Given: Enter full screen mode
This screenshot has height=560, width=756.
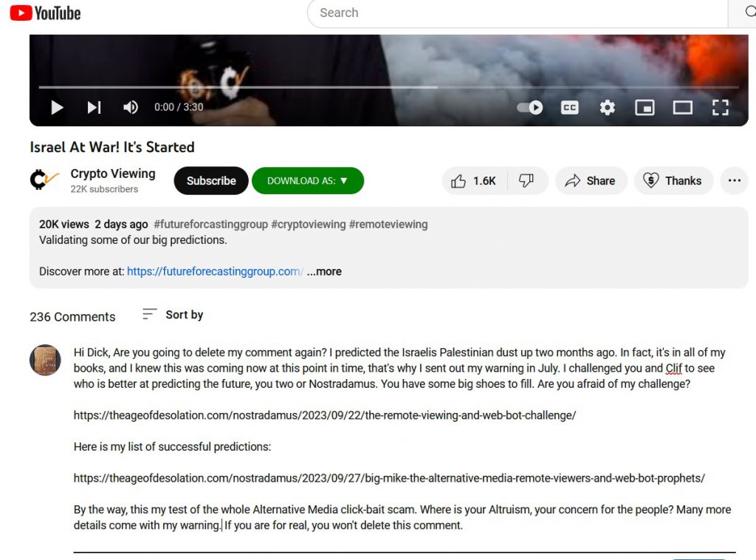Looking at the screenshot, I should pyautogui.click(x=721, y=107).
